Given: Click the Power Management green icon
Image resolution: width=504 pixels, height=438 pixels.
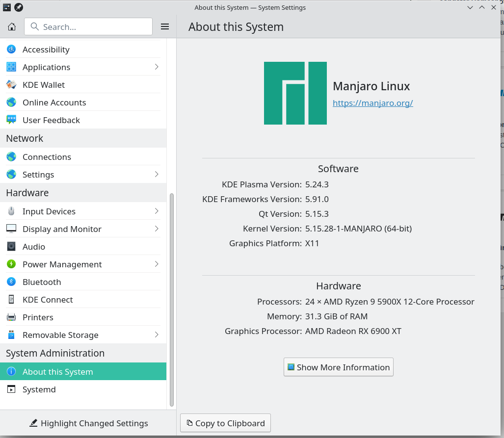Looking at the screenshot, I should click(11, 264).
